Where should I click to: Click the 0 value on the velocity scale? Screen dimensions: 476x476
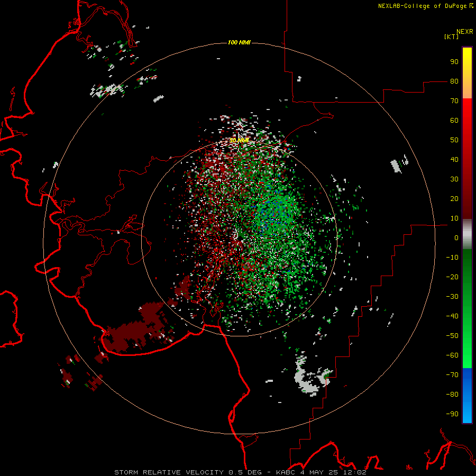click(x=456, y=238)
